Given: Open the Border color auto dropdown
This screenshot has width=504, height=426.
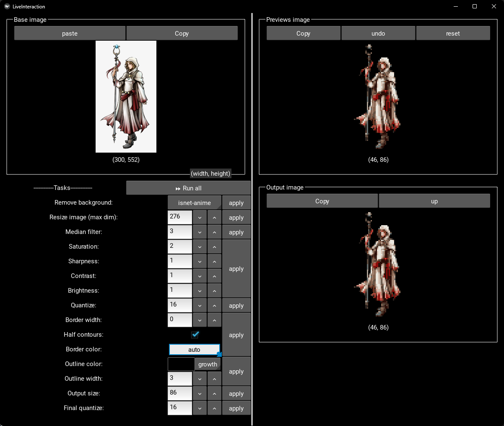Looking at the screenshot, I should (x=194, y=350).
